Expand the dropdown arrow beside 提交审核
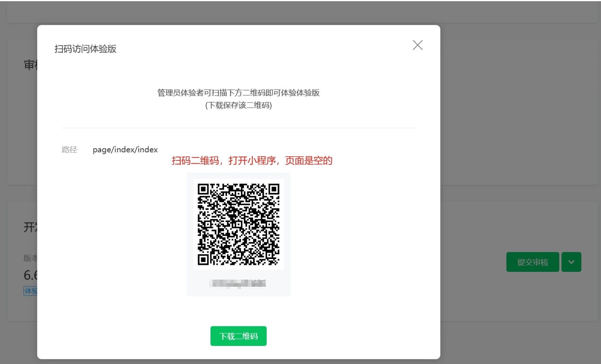Screen dimensions: 601x364 point(571,262)
